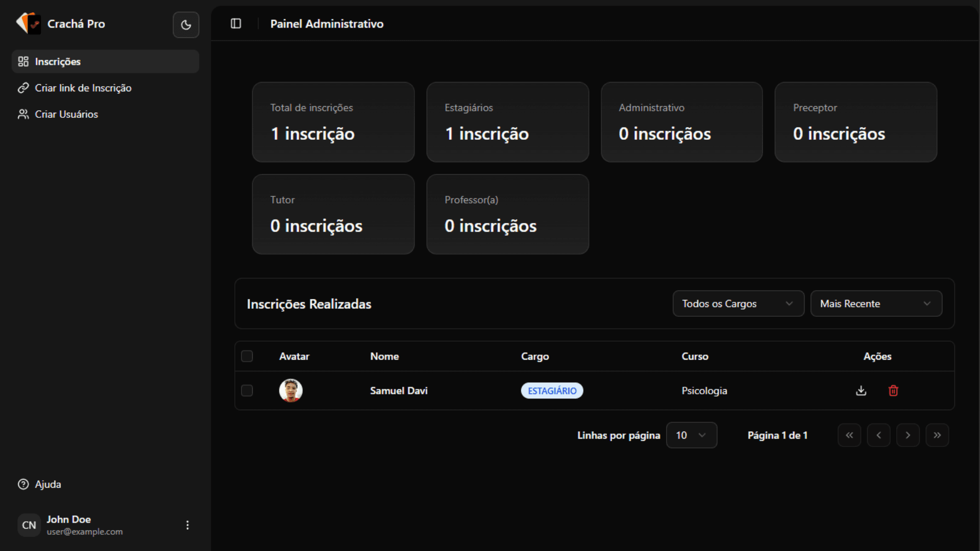Check the Samuel Davi row checkbox
The width and height of the screenshot is (980, 551).
pos(247,391)
